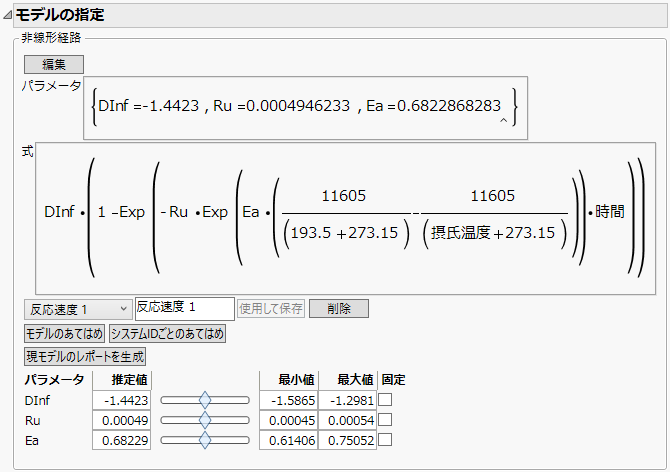Click the Ea 最大値 field 0.75052
This screenshot has height=472, width=670.
(x=347, y=440)
